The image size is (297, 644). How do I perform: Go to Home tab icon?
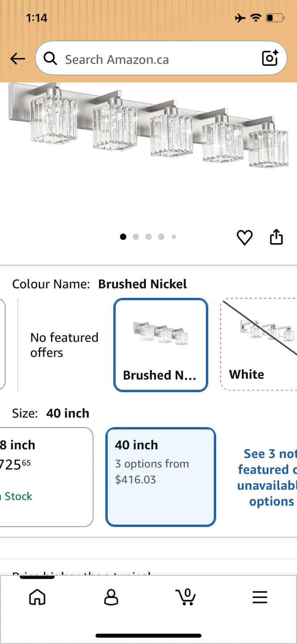coord(37,597)
